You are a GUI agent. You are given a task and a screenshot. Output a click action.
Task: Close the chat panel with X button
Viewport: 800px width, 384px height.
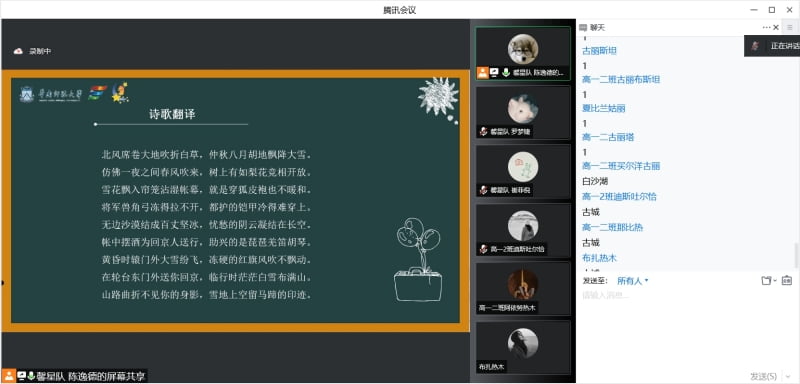point(776,28)
